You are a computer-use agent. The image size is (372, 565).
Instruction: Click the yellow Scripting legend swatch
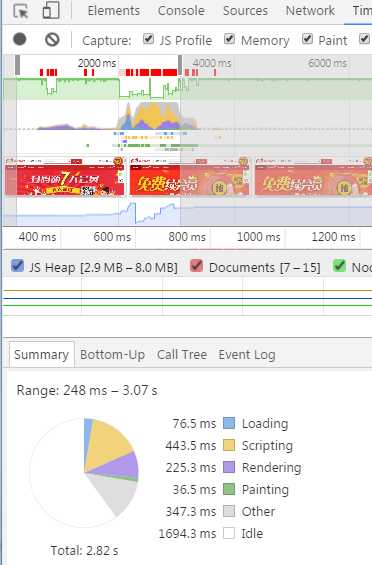(229, 445)
